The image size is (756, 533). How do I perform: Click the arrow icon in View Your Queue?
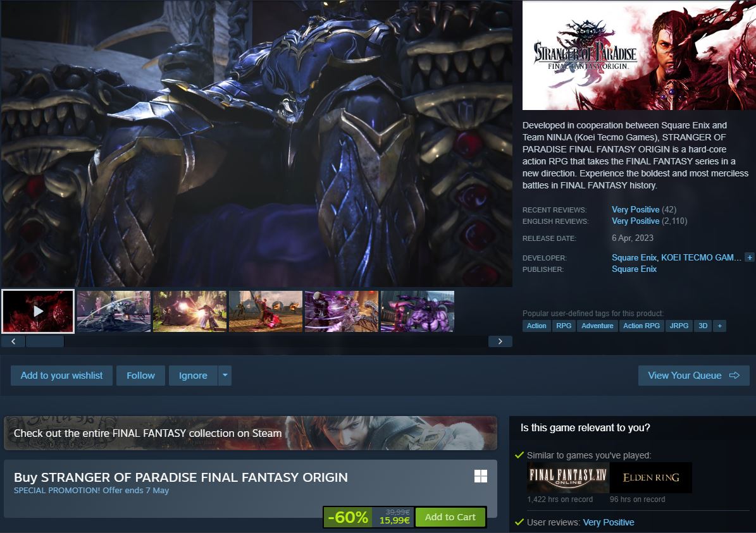[734, 376]
